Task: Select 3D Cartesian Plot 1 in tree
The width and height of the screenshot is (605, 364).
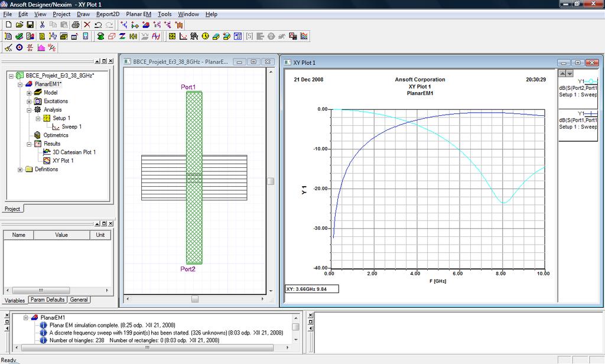Action: 74,152
